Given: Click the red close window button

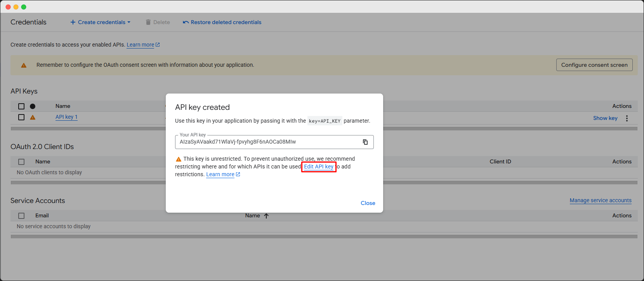Looking at the screenshot, I should (8, 7).
